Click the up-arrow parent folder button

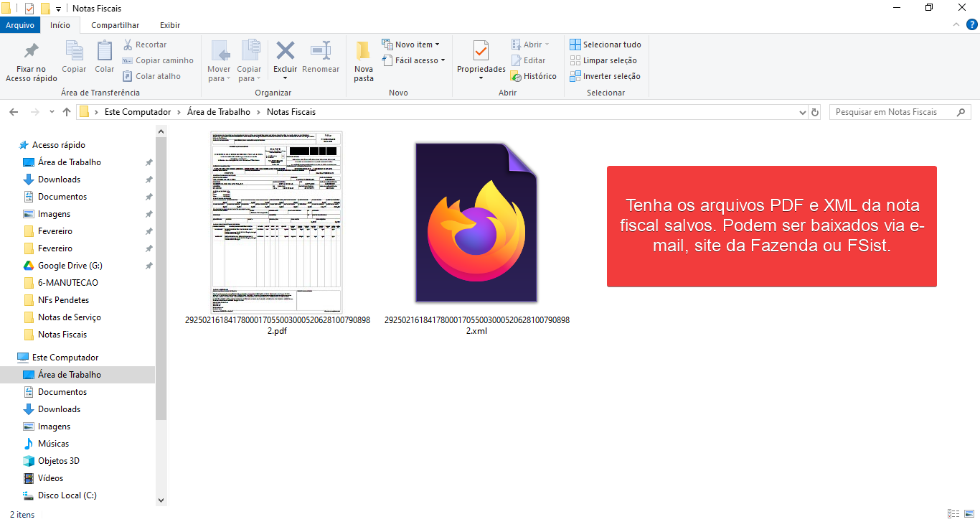(67, 112)
